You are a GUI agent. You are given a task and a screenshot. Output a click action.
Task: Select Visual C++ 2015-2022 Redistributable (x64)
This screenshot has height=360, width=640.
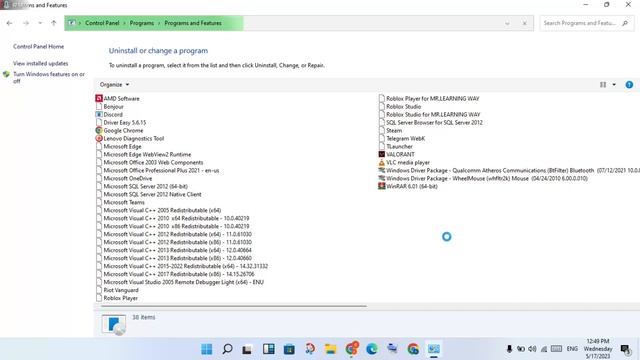pyautogui.click(x=185, y=266)
